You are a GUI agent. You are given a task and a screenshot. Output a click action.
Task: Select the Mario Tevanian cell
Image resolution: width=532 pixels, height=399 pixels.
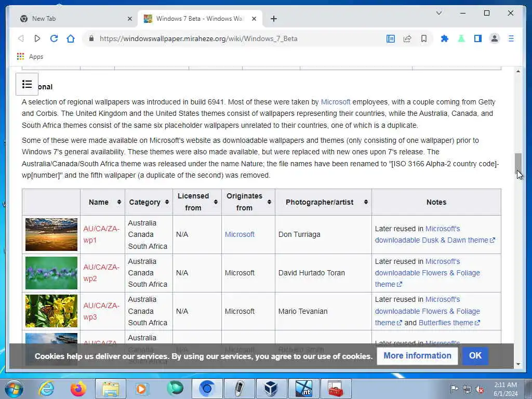(x=323, y=311)
